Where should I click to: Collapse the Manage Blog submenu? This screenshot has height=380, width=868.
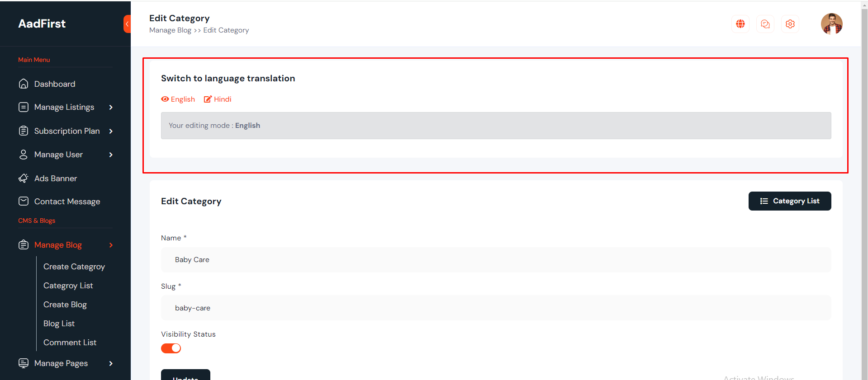111,245
